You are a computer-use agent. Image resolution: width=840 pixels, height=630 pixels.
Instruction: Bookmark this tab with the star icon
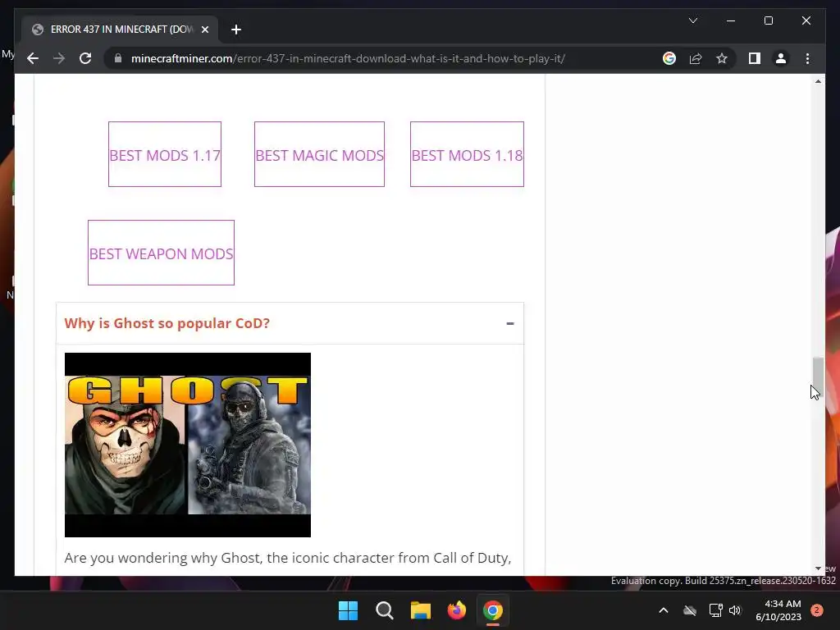click(722, 58)
